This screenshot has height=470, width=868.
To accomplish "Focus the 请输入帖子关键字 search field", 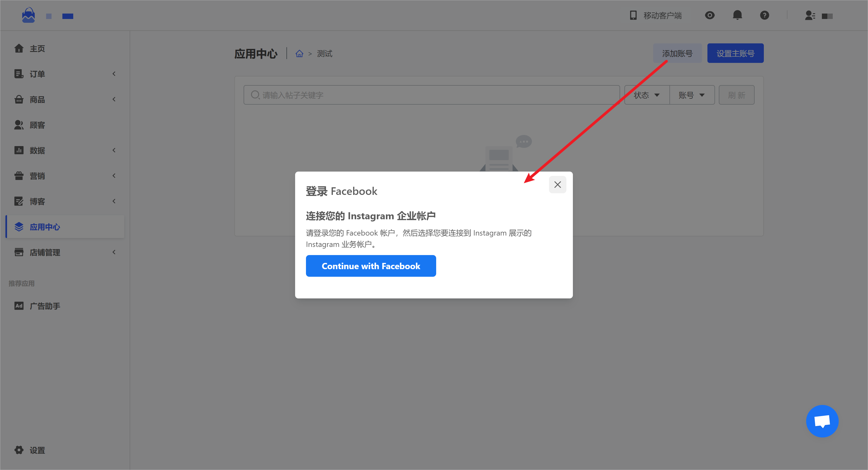I will pyautogui.click(x=431, y=95).
